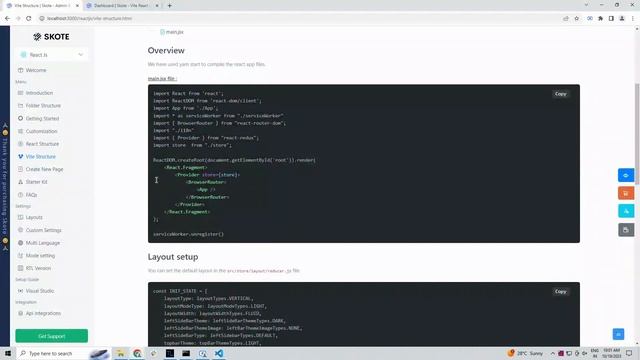This screenshot has width=640, height=360.
Task: Click the Folder Structure folder icon
Action: (x=20, y=106)
